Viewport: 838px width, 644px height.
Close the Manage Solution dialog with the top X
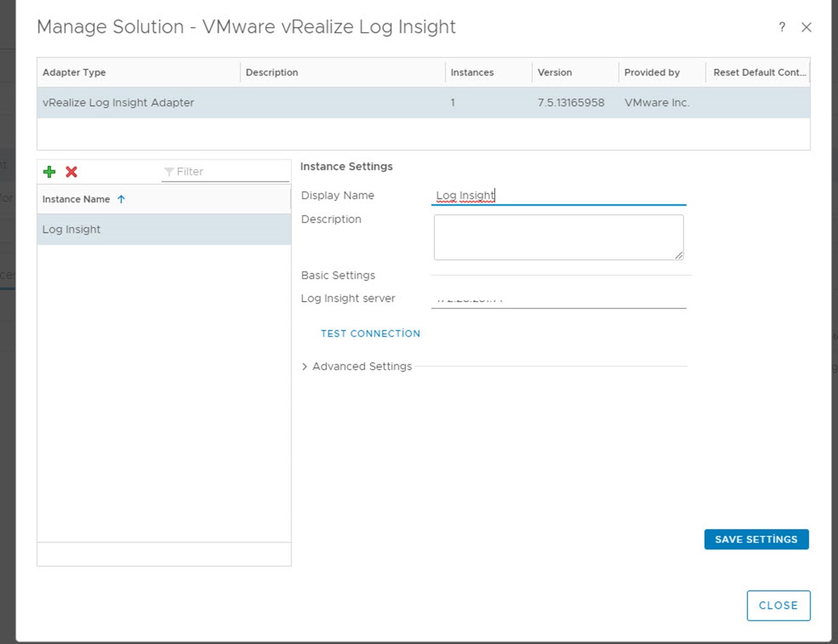(x=807, y=27)
